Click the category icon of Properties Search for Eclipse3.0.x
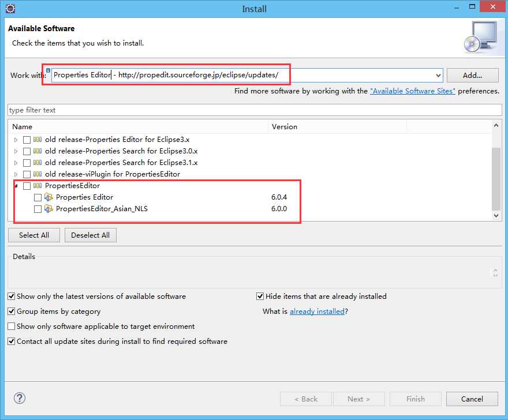 tap(38, 151)
